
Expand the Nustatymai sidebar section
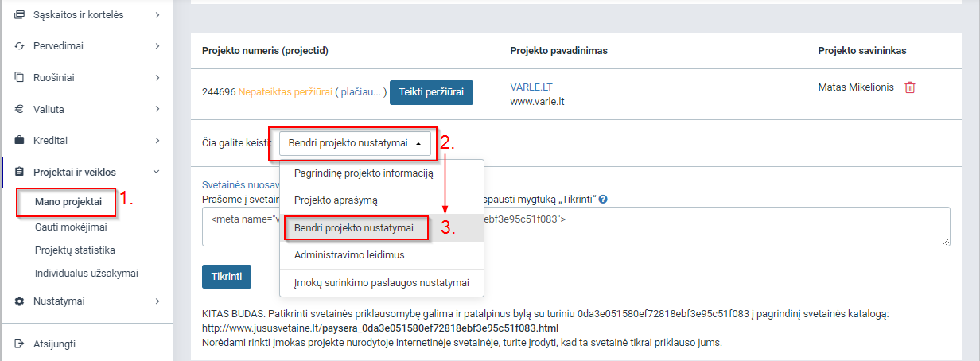tap(157, 301)
